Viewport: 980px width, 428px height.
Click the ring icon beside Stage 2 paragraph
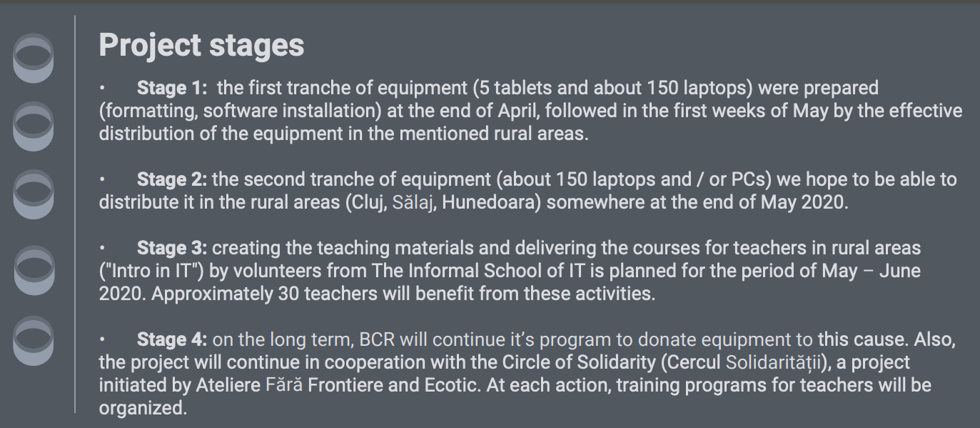click(x=33, y=194)
